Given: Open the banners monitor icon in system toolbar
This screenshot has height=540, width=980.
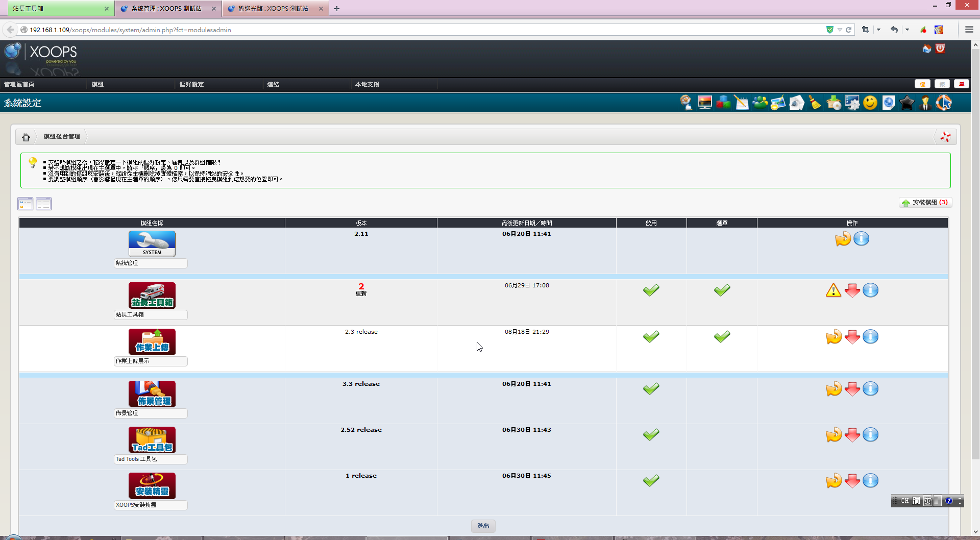Looking at the screenshot, I should click(705, 103).
